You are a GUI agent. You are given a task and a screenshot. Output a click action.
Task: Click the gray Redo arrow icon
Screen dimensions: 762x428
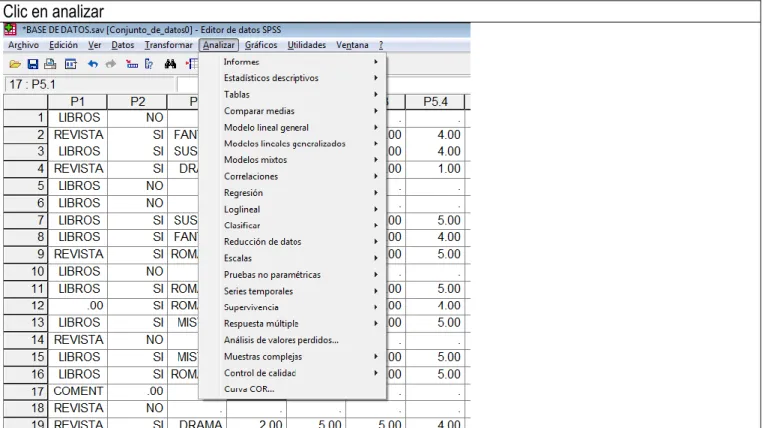point(111,64)
